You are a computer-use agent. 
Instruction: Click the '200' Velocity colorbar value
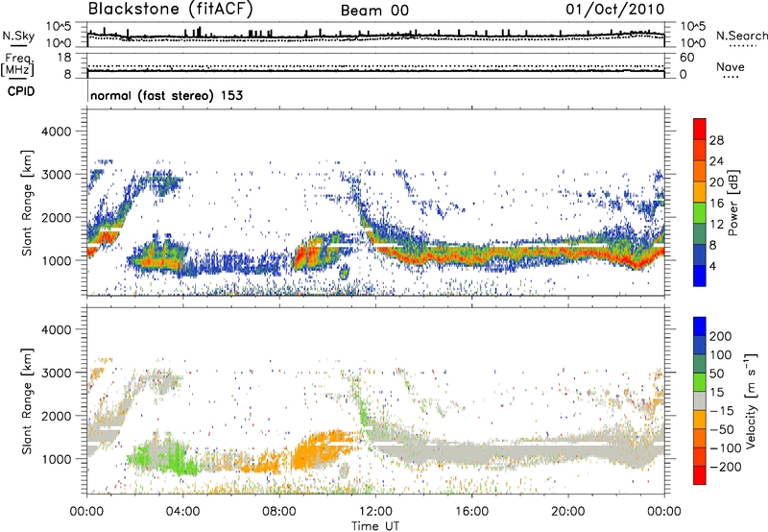point(721,336)
